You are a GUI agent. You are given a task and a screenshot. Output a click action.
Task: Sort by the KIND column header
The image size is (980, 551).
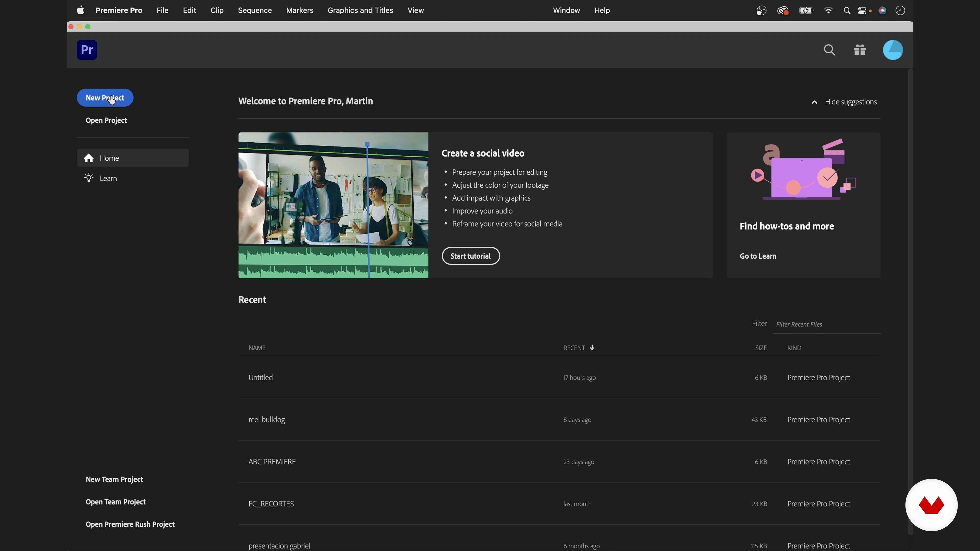pos(794,348)
